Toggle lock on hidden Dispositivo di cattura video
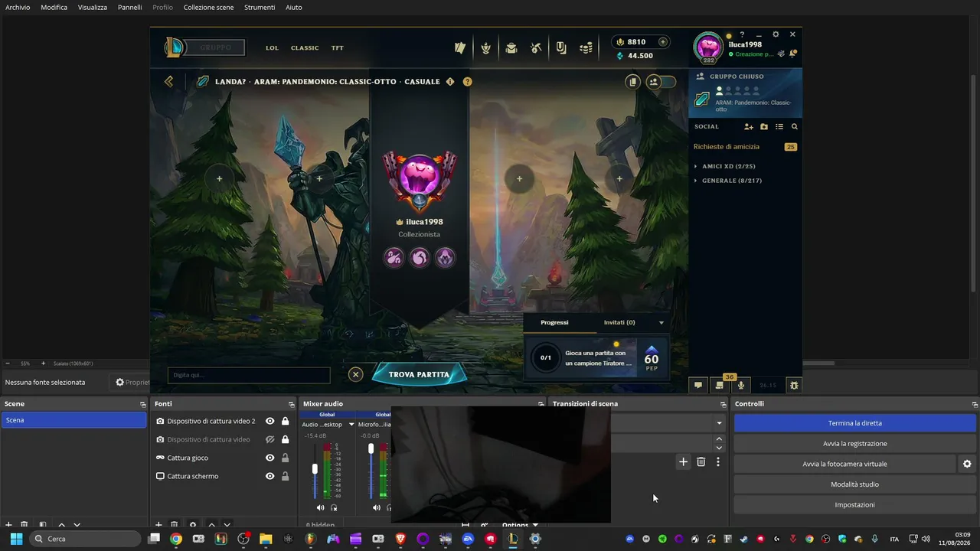 [285, 439]
